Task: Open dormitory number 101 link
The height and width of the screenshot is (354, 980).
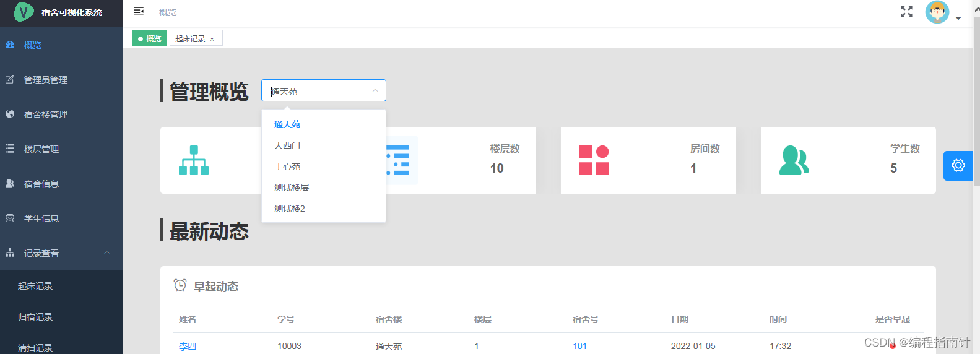Action: (579, 346)
